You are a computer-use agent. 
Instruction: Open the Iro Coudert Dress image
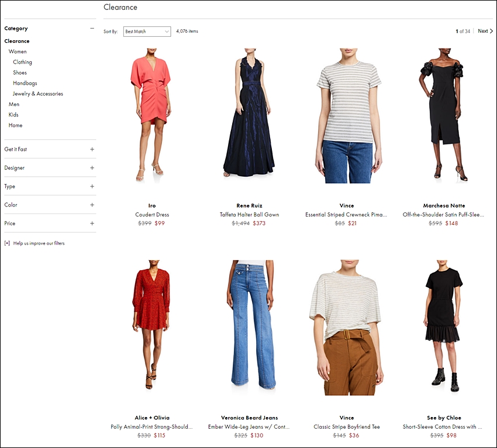151,116
